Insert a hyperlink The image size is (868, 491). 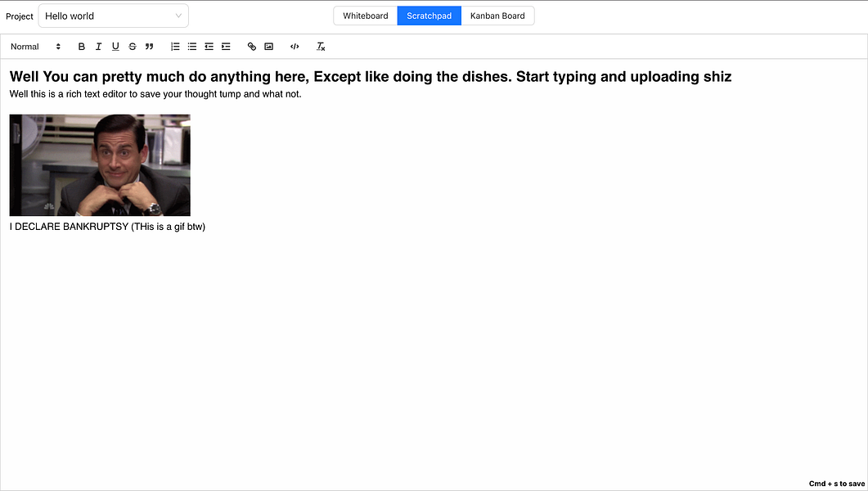click(x=252, y=47)
